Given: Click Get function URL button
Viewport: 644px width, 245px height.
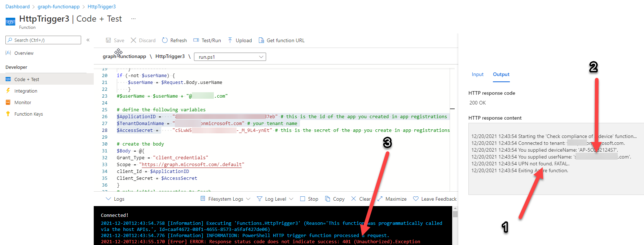Looking at the screenshot, I should pos(282,40).
